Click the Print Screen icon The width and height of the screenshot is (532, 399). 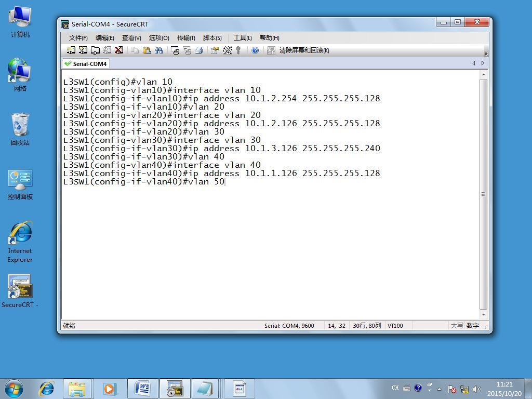click(175, 50)
